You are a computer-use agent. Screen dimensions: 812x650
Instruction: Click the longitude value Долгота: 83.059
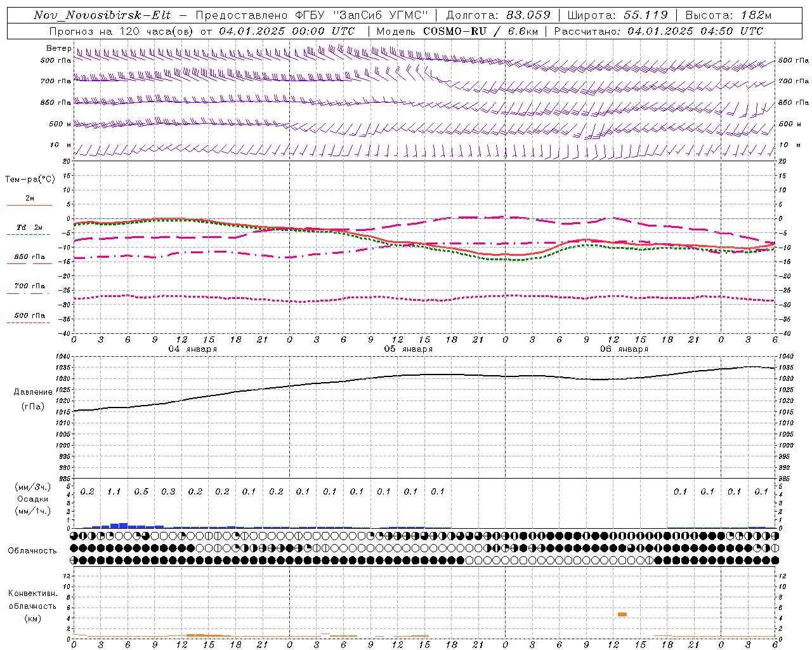(x=499, y=15)
